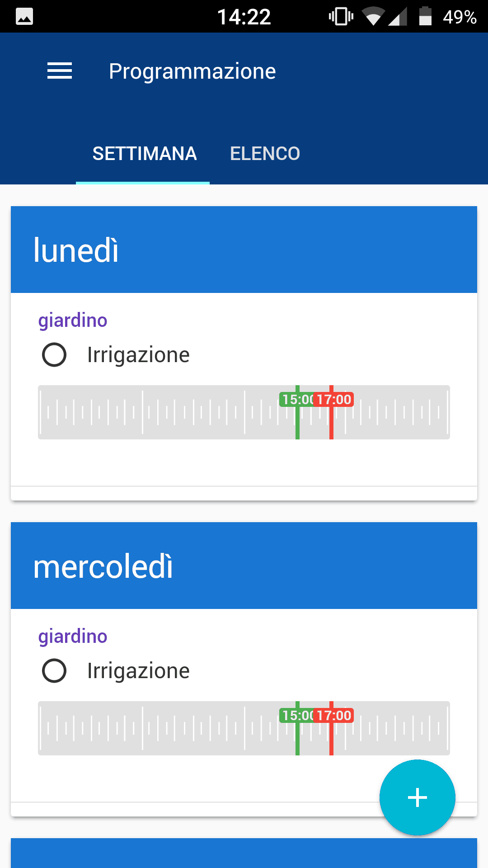Tap the picture notification icon in status bar

[24, 17]
